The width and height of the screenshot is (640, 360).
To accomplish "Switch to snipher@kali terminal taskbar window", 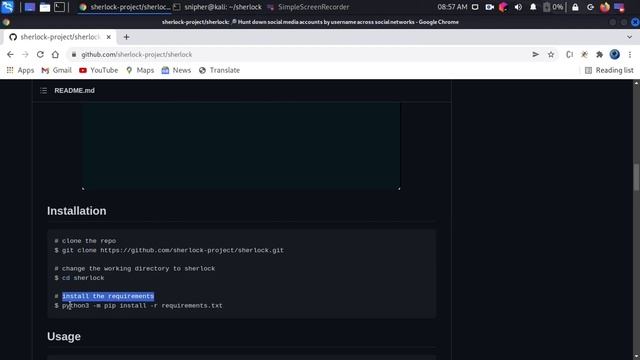I will (218, 7).
